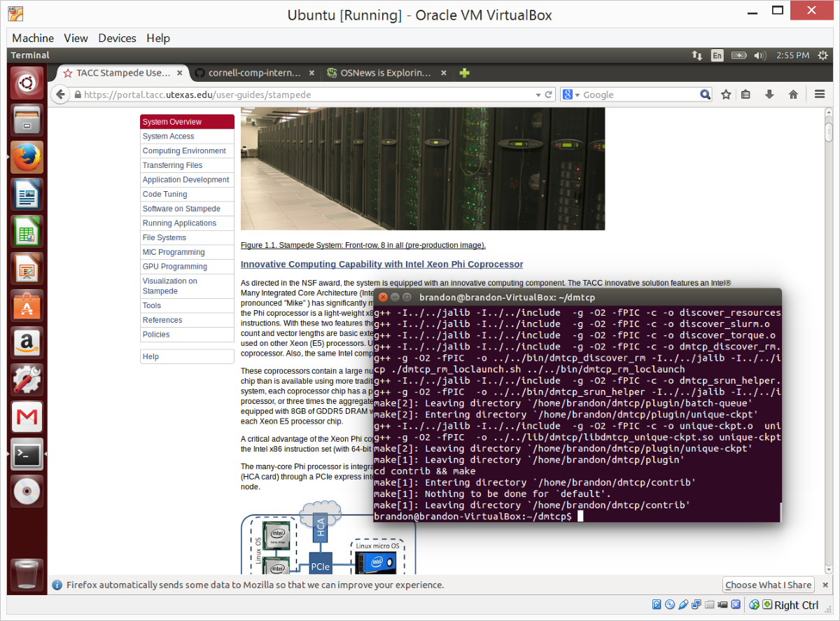Click the search magnifier in Google box
840x621 pixels.
[x=706, y=95]
